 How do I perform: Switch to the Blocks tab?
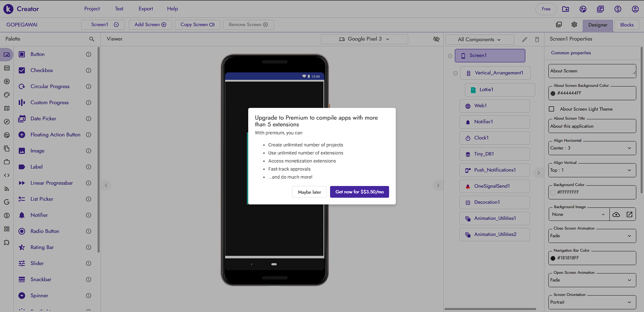pos(627,25)
